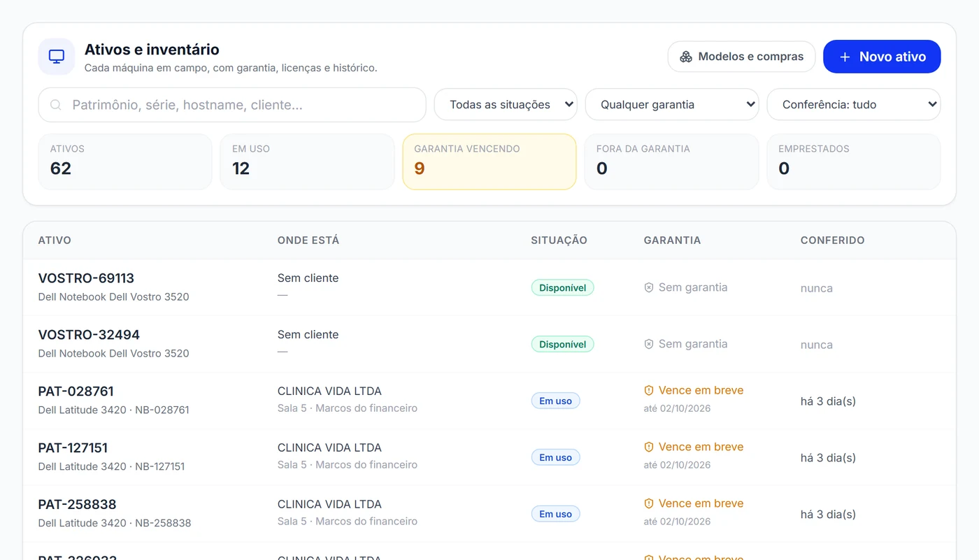Expand the Conferência: tudo dropdown

[x=854, y=105]
